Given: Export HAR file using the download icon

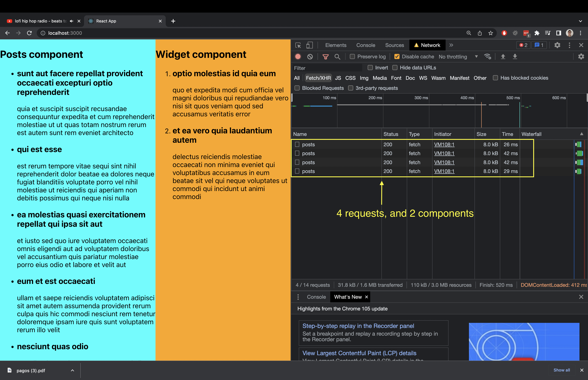Looking at the screenshot, I should (515, 56).
